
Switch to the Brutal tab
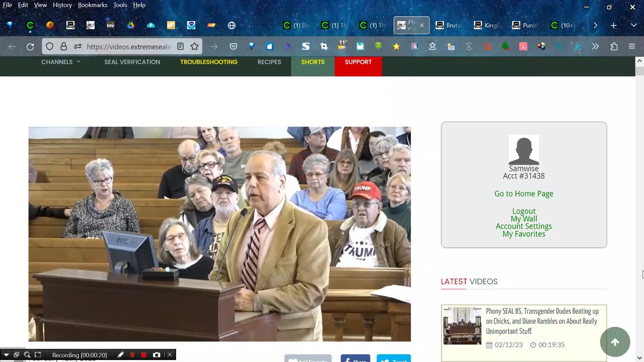[x=449, y=25]
